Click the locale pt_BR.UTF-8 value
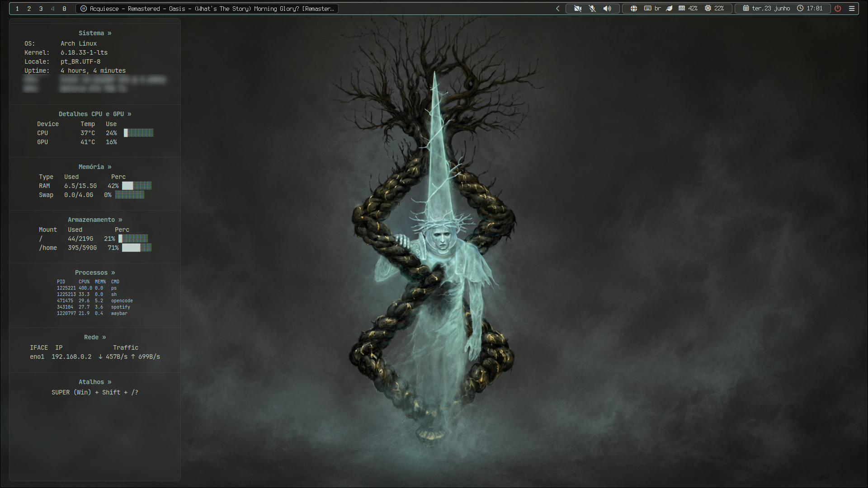This screenshot has height=488, width=868. coord(80,61)
